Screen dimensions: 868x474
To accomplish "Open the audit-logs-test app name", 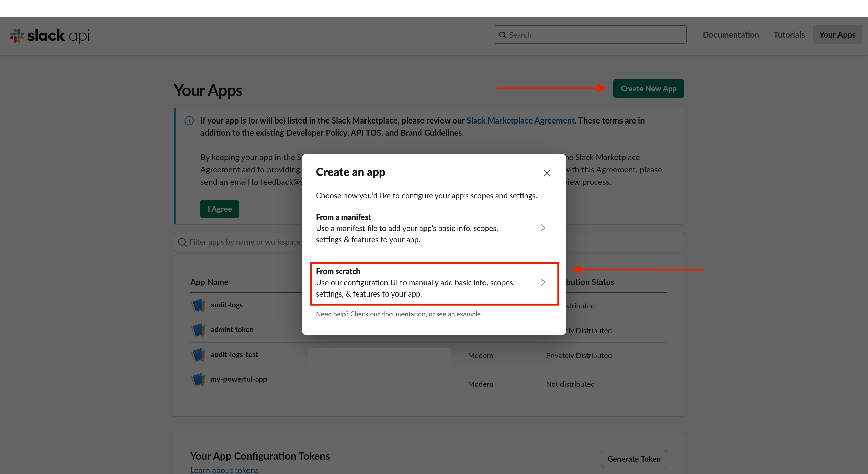I will [234, 354].
